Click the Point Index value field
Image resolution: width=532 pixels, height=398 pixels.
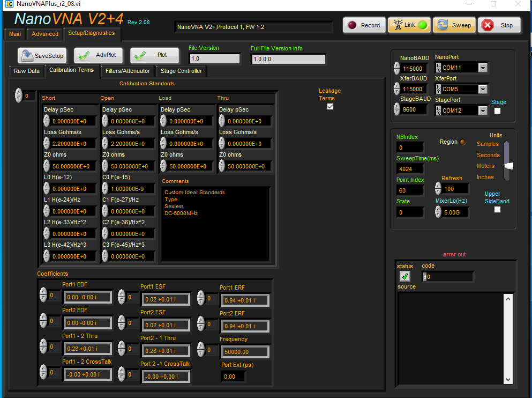coord(410,190)
